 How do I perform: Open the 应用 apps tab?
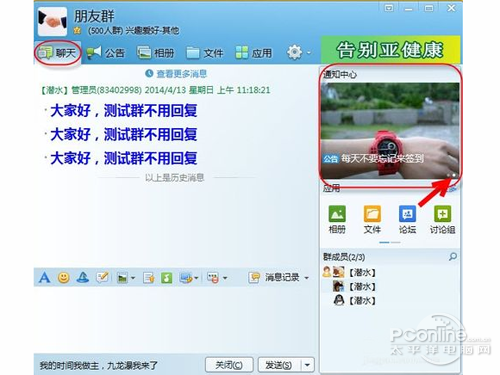(x=254, y=53)
